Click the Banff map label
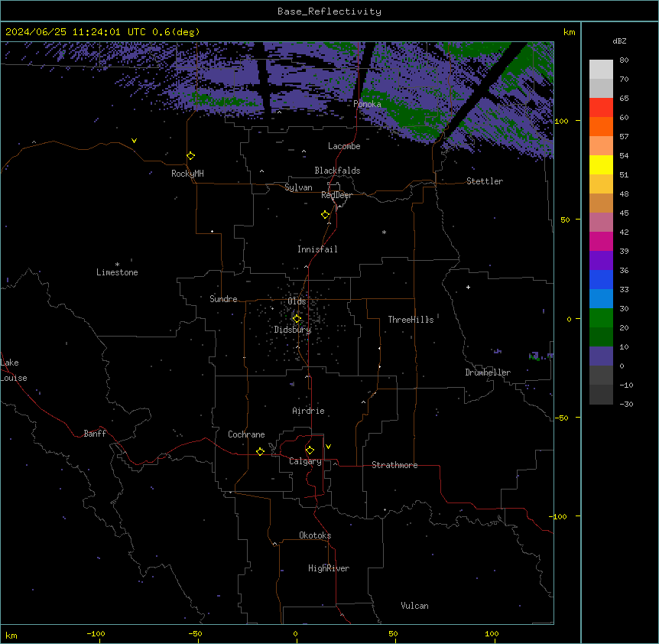Screen dimensions: 659x644 (x=95, y=434)
